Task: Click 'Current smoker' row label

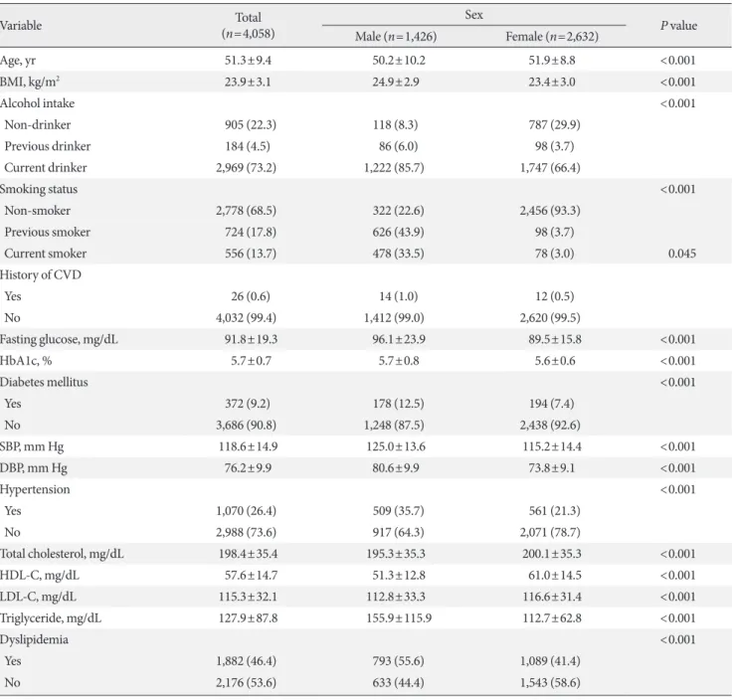Action: tap(46, 254)
